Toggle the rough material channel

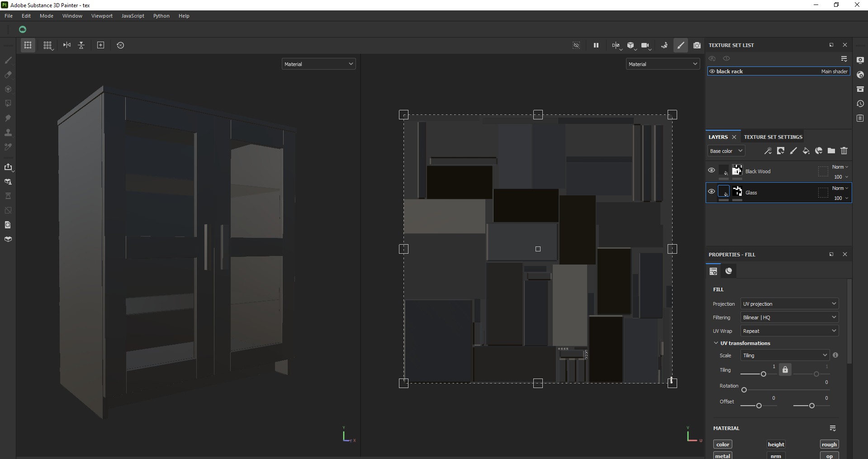[829, 445]
